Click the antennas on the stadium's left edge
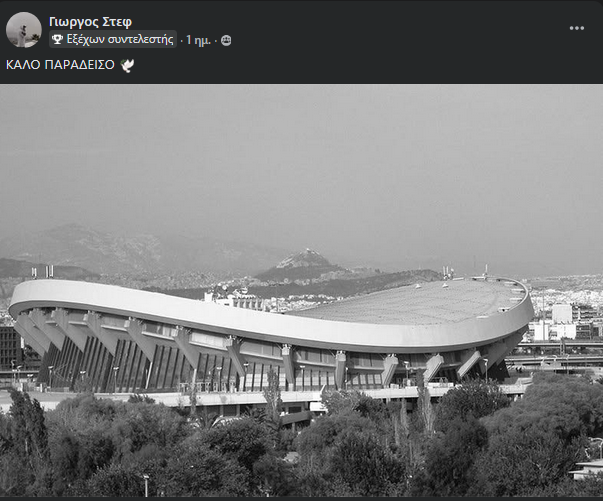This screenshot has width=603, height=501. [42, 272]
